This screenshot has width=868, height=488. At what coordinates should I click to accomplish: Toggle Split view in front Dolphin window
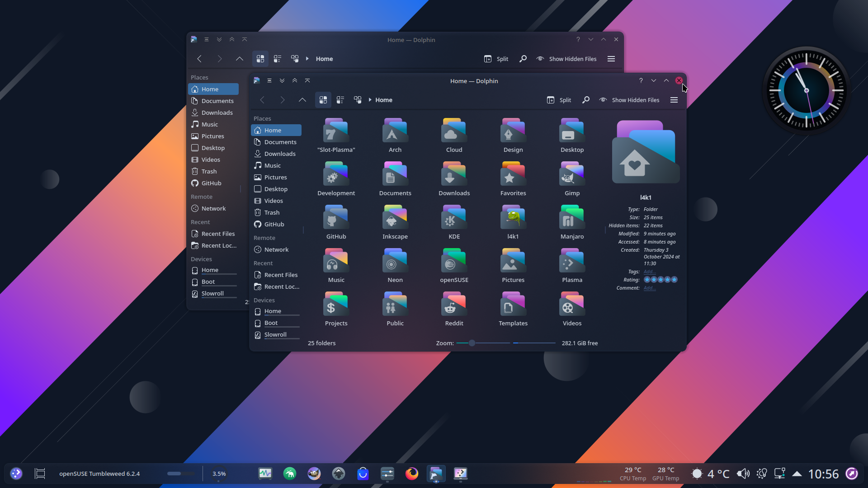559,100
